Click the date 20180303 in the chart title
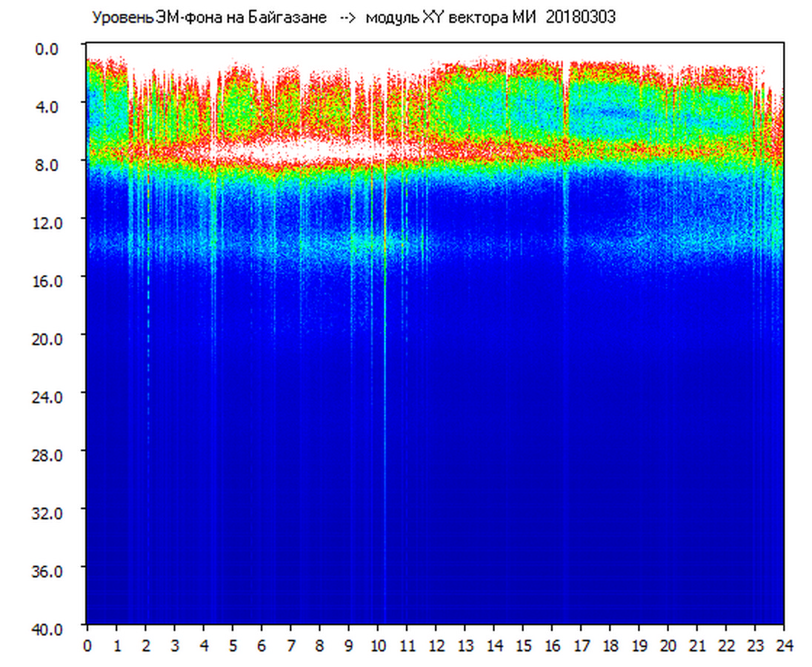 581,18
